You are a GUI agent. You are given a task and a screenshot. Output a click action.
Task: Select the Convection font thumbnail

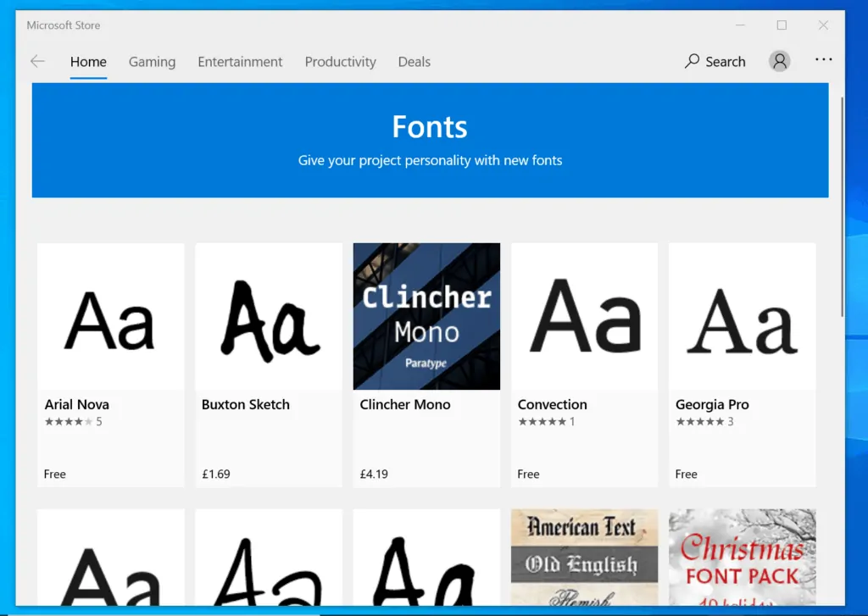tap(584, 316)
